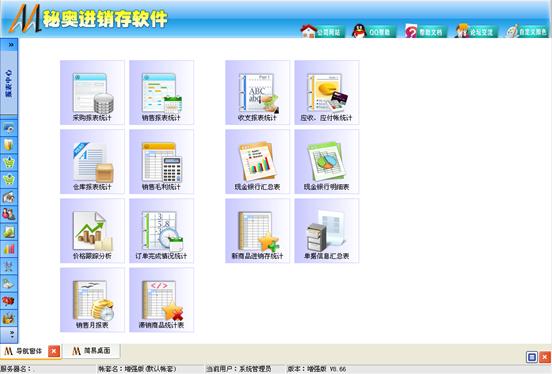Open 现金银行明细表 detail tile
Viewport: 552px width, 374px height.
[327, 162]
